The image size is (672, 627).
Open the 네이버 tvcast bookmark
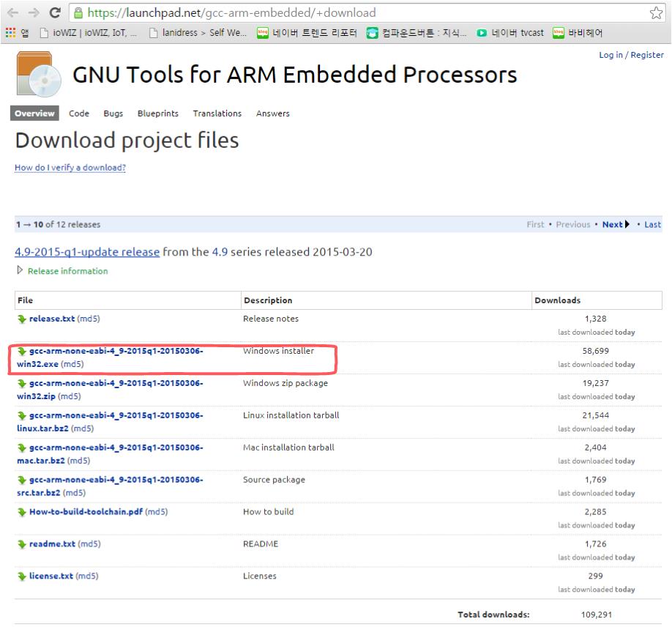[x=510, y=32]
